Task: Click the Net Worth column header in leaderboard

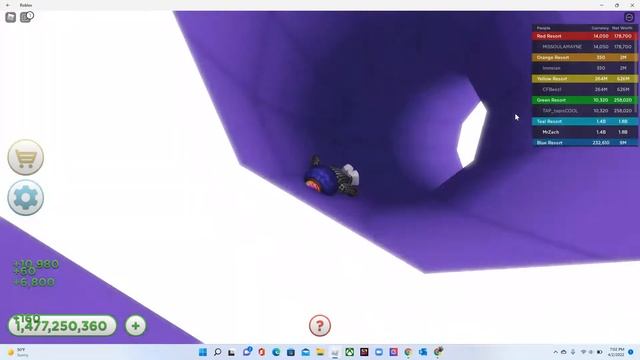Action: point(622,28)
